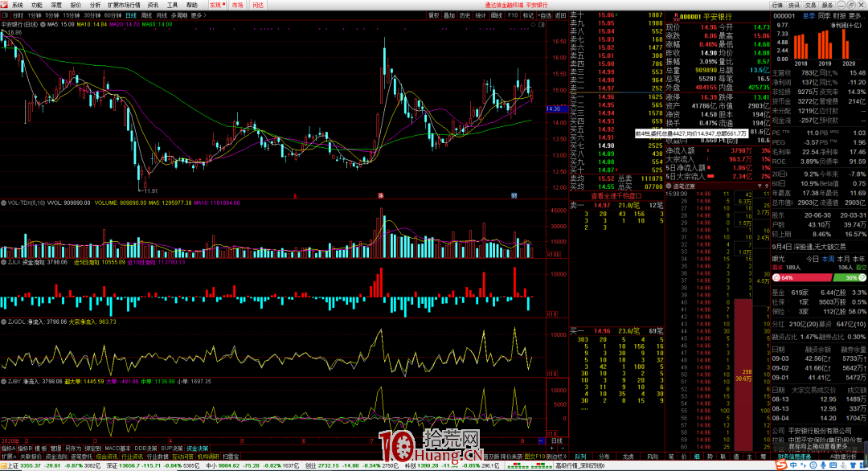
Task: Switch to 5分钟 timeframe
Action: click(x=52, y=15)
